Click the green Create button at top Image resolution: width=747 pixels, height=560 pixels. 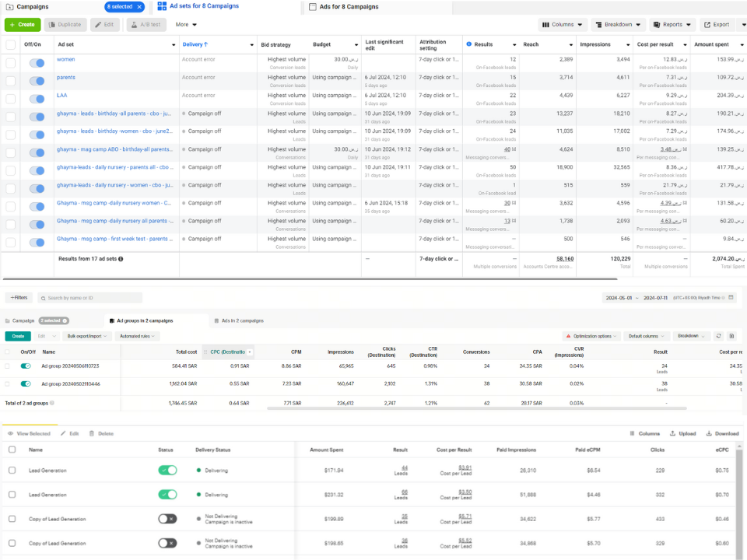23,24
